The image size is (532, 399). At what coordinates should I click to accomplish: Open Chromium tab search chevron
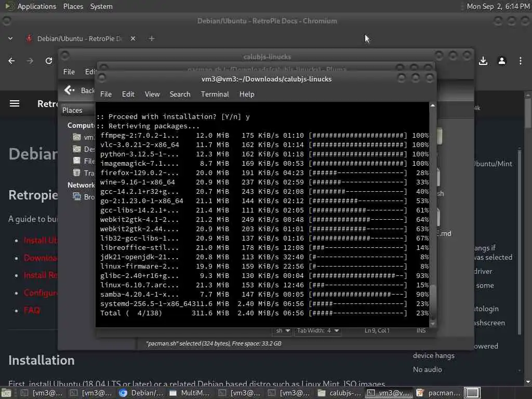click(x=10, y=38)
